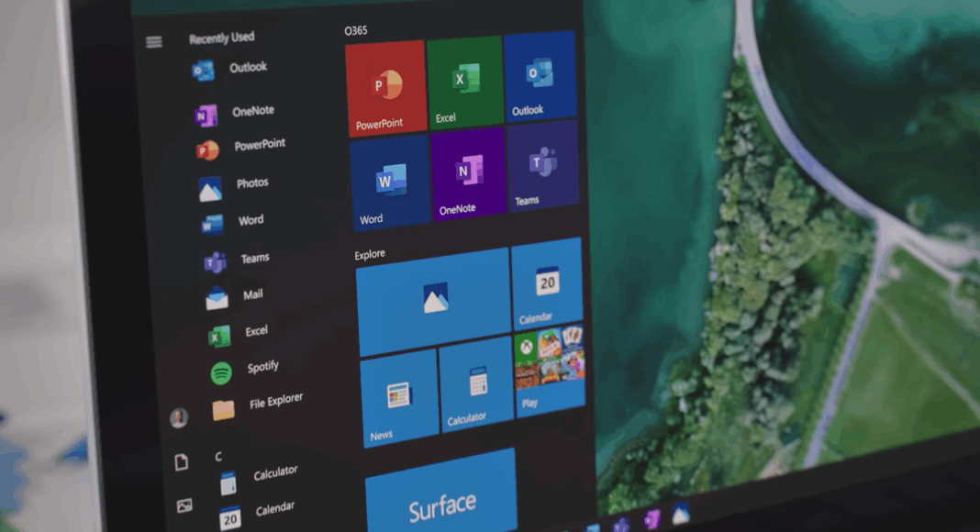This screenshot has width=980, height=532.
Task: Click the Excel tile in O365
Action: tap(465, 81)
